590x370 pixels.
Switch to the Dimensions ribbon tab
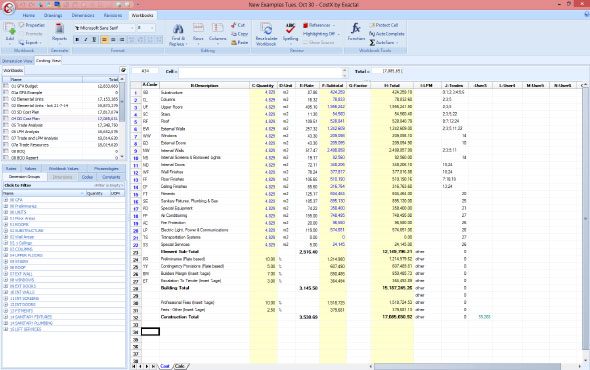coord(83,15)
